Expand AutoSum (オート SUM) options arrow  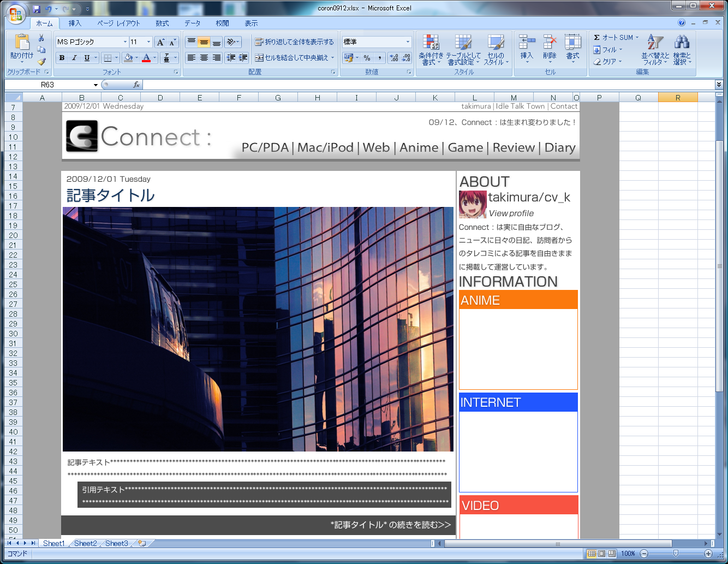(x=637, y=38)
